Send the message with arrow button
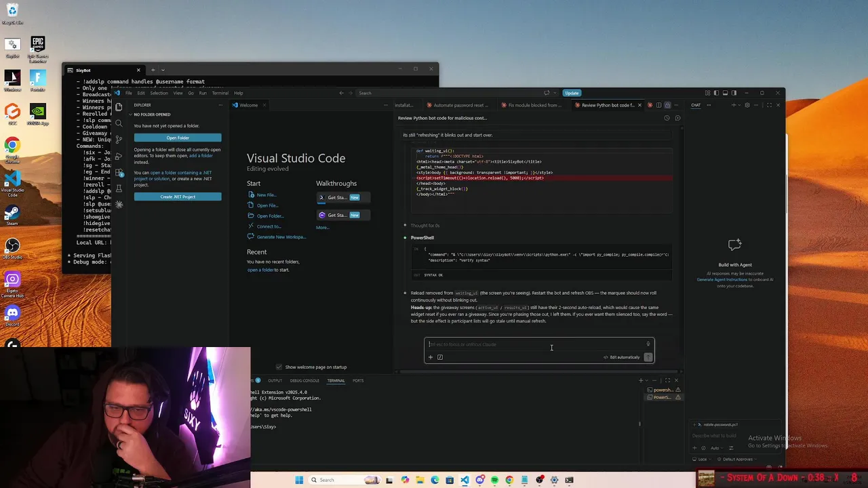868x488 pixels. click(648, 357)
